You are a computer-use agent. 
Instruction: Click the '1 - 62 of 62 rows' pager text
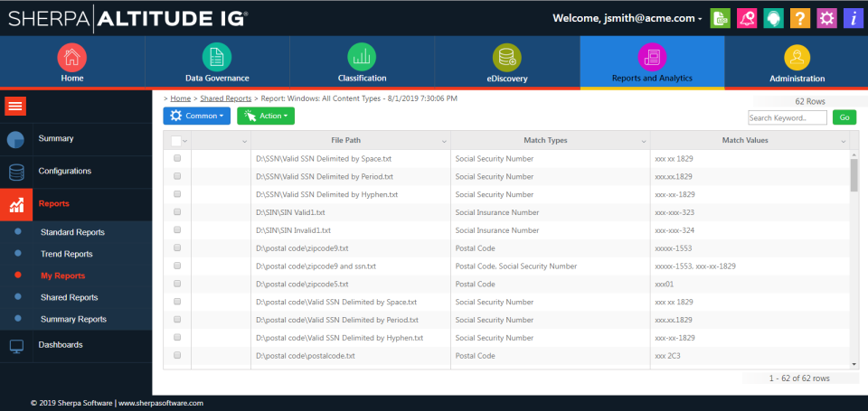(798, 378)
